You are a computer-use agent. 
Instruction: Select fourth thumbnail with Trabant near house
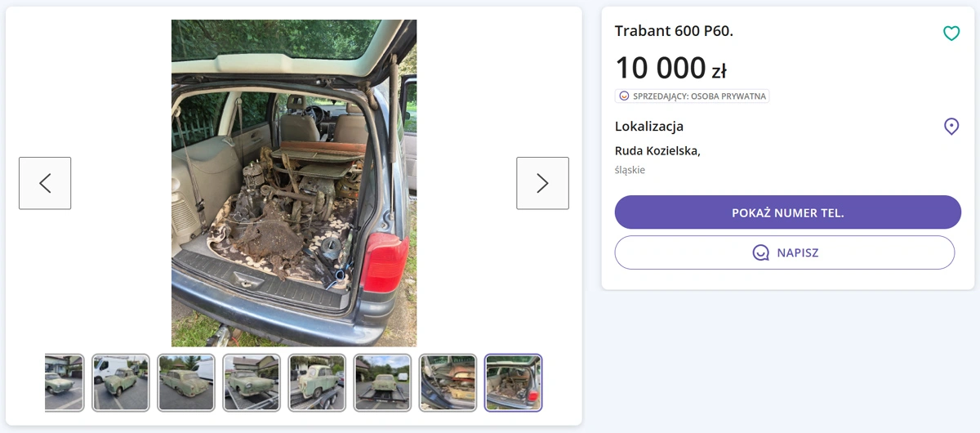point(252,382)
